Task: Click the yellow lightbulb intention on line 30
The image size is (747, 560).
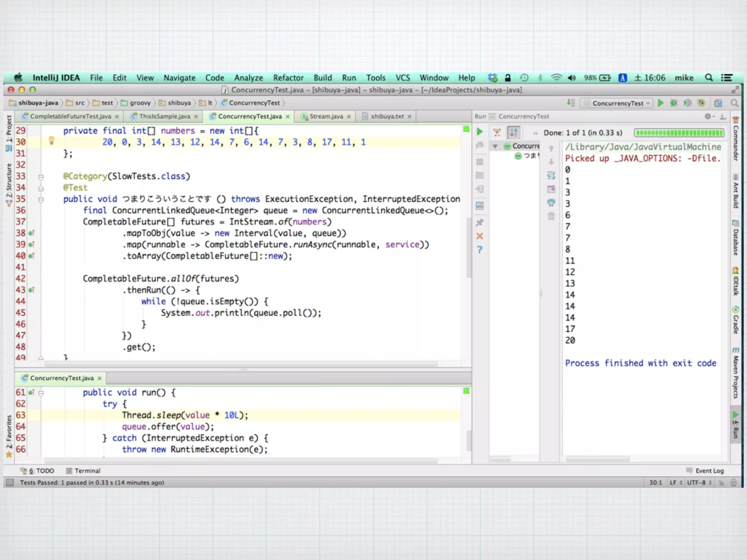Action: tap(51, 140)
